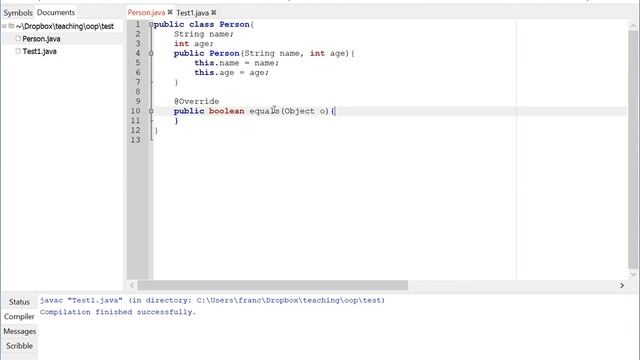Image resolution: width=640 pixels, height=360 pixels.
Task: Click line number 13 in the margin
Action: point(135,140)
